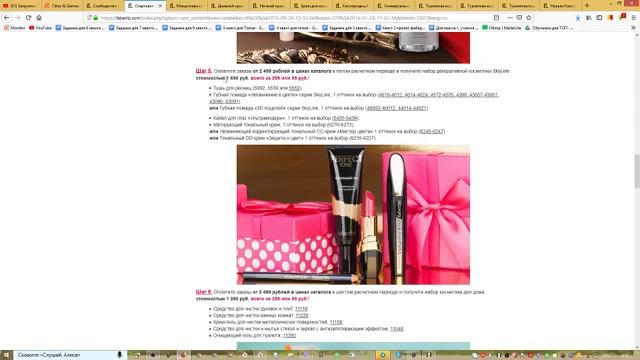Show the sidebars toolbar button
The image size is (640, 360).
(599, 18)
